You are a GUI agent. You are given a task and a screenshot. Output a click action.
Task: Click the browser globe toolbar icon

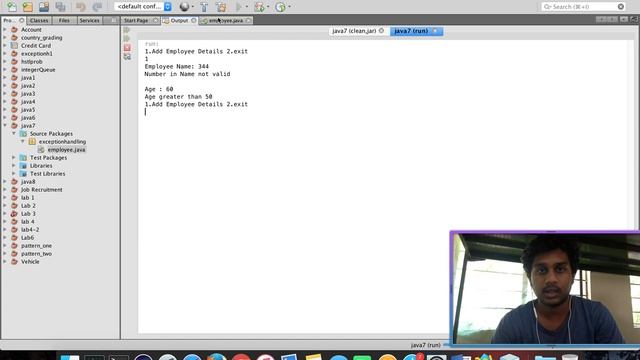(x=184, y=7)
